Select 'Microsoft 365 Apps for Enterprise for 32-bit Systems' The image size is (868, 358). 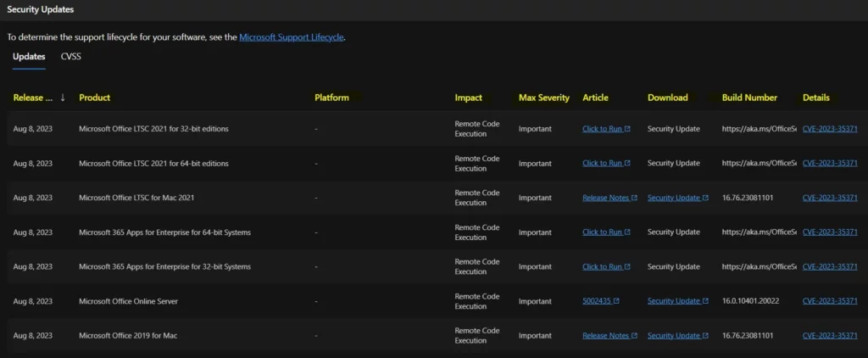coord(165,266)
